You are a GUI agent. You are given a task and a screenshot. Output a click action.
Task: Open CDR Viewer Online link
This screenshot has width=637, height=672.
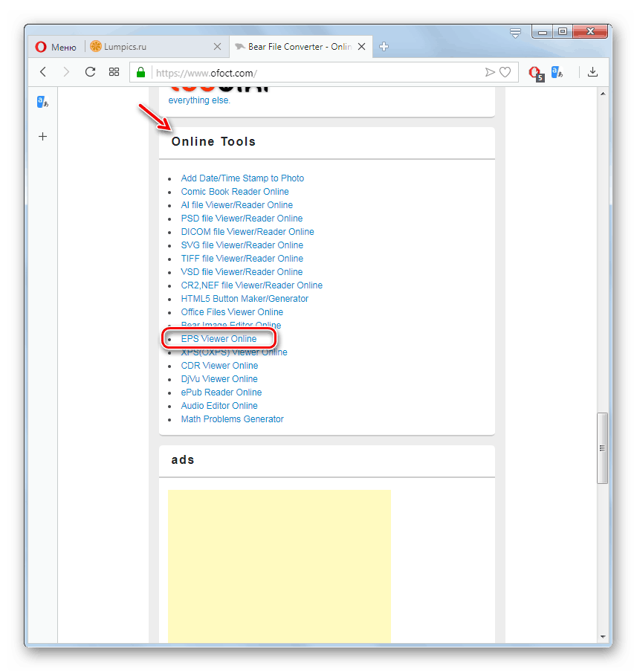pos(219,366)
